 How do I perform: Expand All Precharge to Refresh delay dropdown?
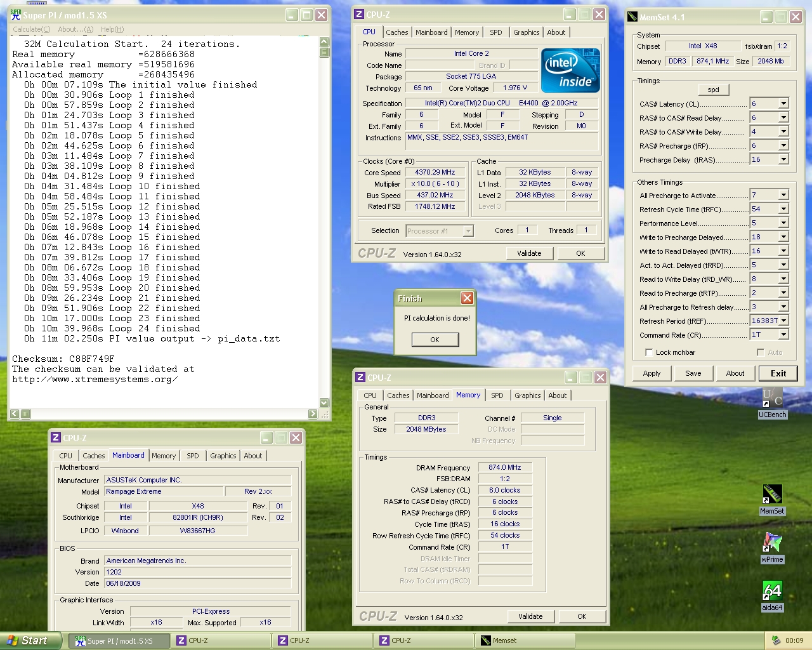pyautogui.click(x=783, y=307)
